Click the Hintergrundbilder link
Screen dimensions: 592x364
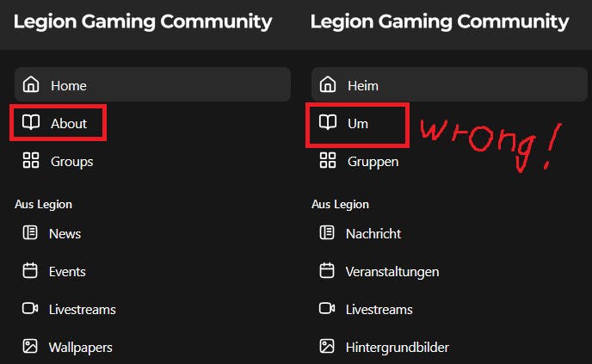pos(398,348)
